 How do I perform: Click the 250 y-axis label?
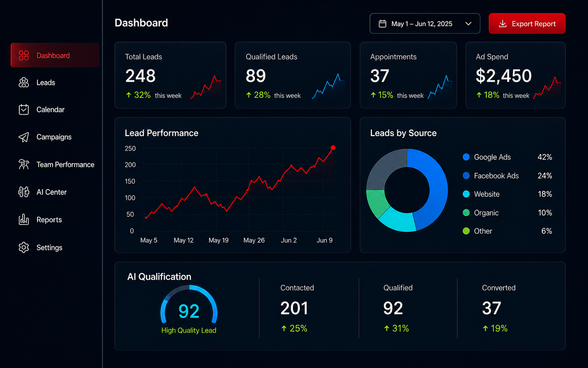(x=130, y=148)
